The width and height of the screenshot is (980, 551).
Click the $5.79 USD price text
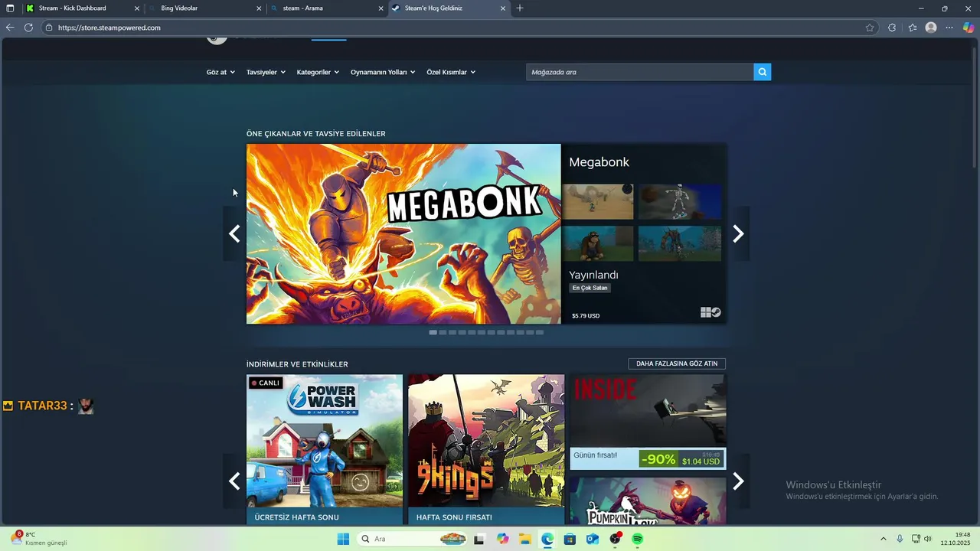tap(586, 316)
